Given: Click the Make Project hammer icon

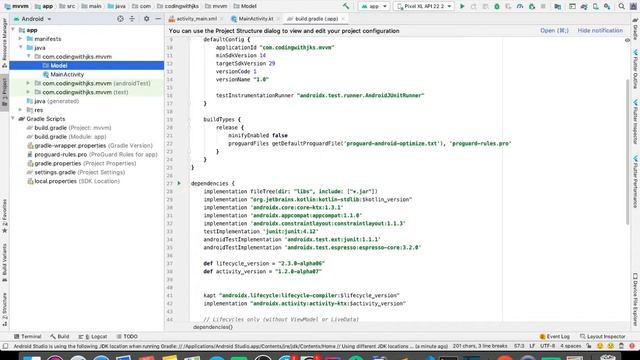Looking at the screenshot, I should coord(346,6).
